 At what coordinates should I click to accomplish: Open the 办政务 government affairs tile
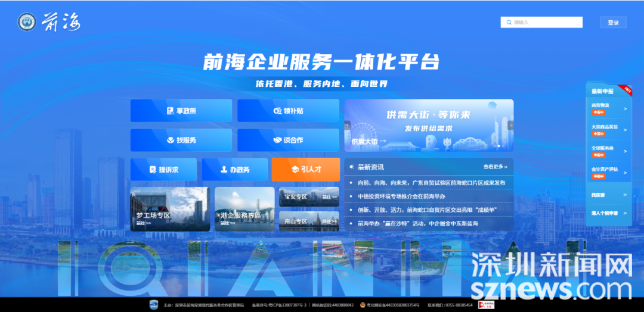234,170
